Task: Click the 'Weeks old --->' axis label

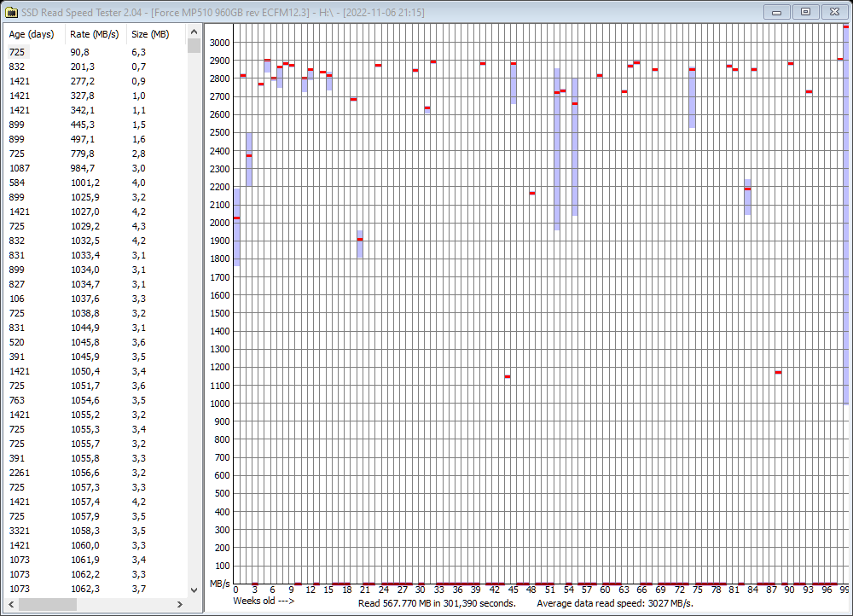Action: 264,601
